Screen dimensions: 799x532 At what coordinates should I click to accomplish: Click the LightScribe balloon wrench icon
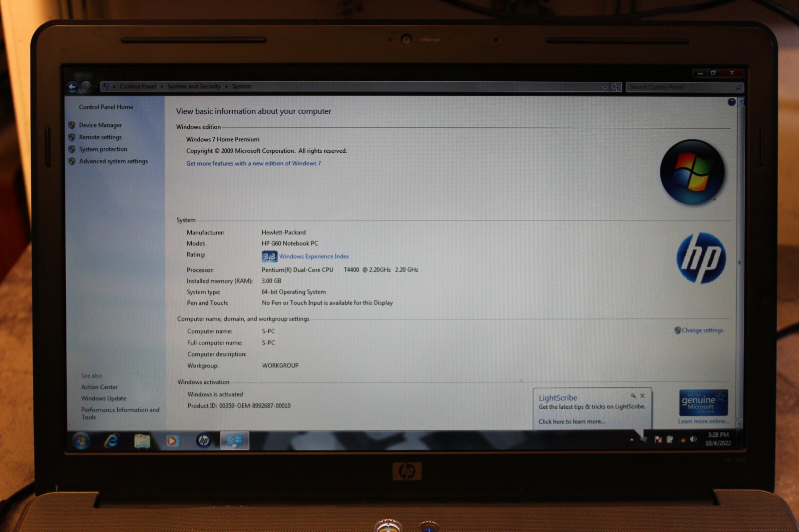633,396
